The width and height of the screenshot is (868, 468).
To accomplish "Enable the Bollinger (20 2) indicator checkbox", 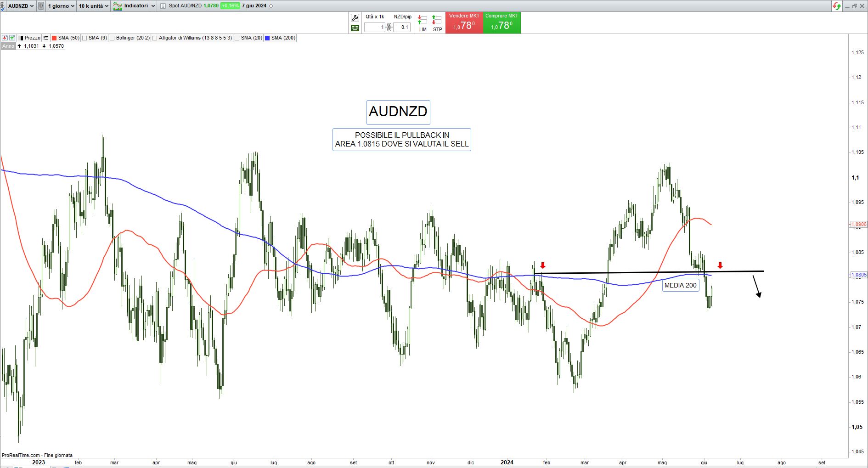I will click(x=112, y=38).
